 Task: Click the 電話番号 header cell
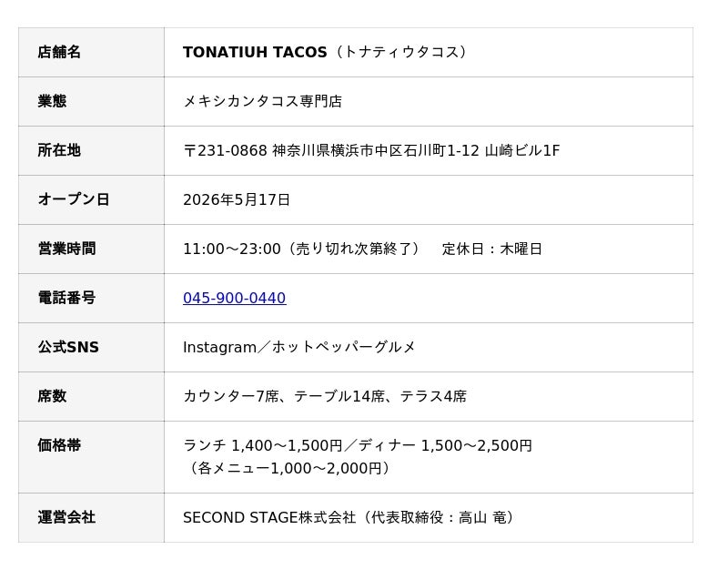[92, 299]
